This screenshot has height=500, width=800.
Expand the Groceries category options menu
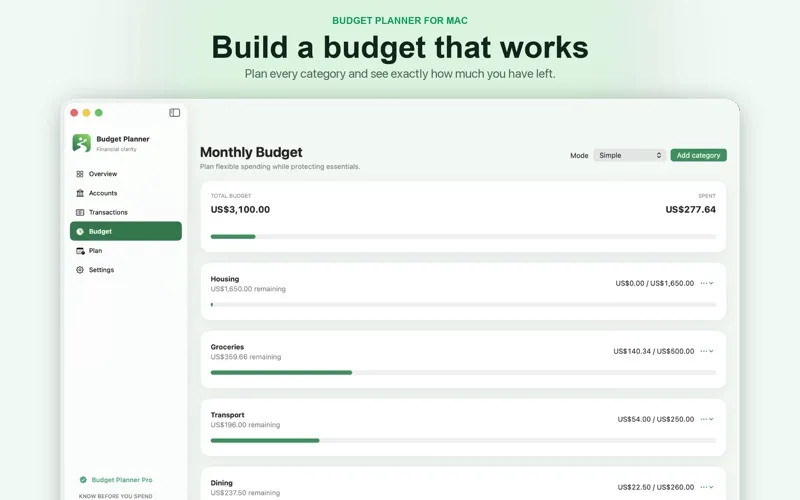click(707, 351)
